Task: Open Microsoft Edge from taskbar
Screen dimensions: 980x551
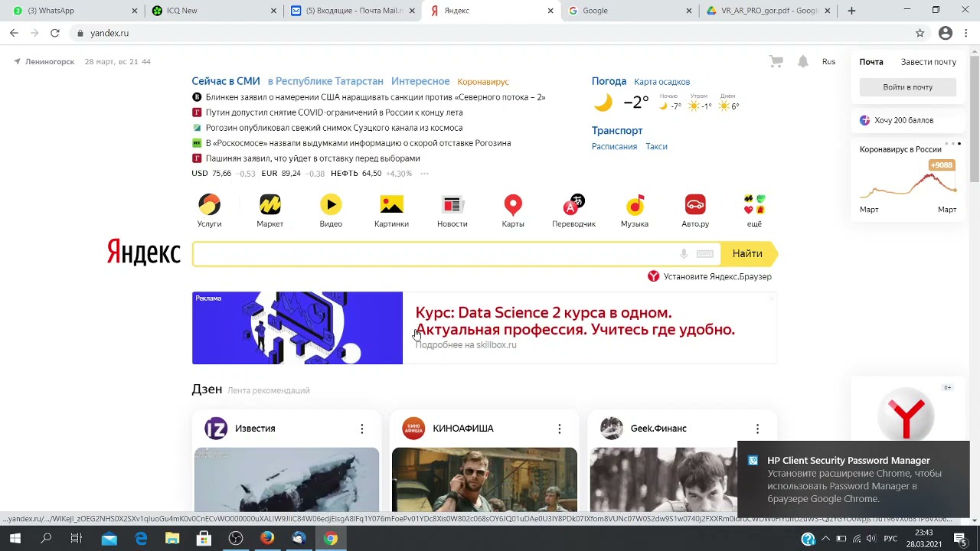Action: point(141,539)
